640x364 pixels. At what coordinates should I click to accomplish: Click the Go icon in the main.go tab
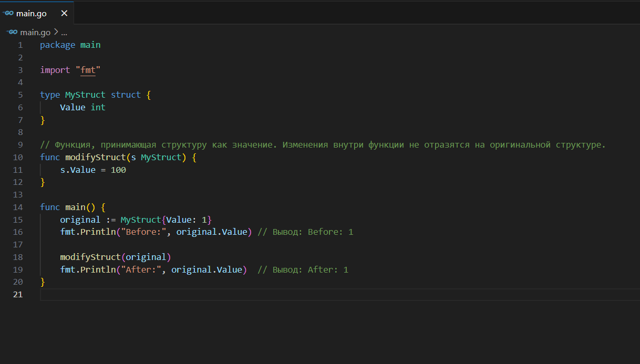8,13
